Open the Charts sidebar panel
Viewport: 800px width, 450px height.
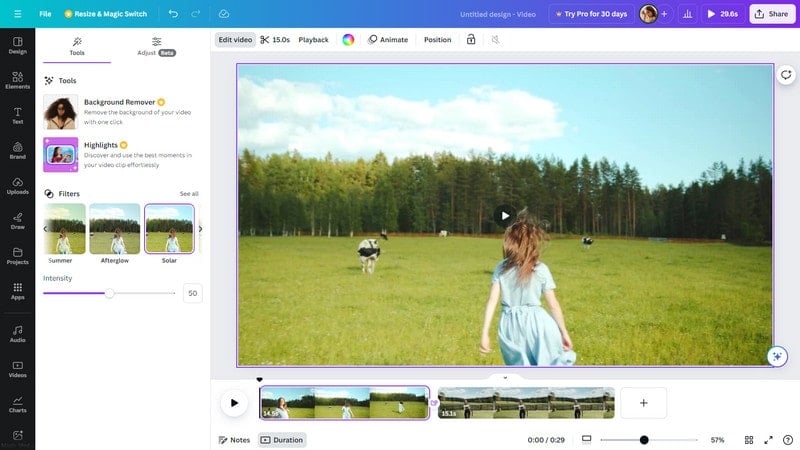[x=17, y=404]
